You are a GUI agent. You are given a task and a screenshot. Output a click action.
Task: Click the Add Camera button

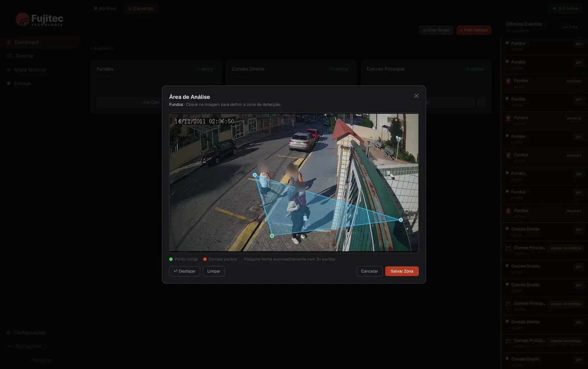click(x=474, y=30)
